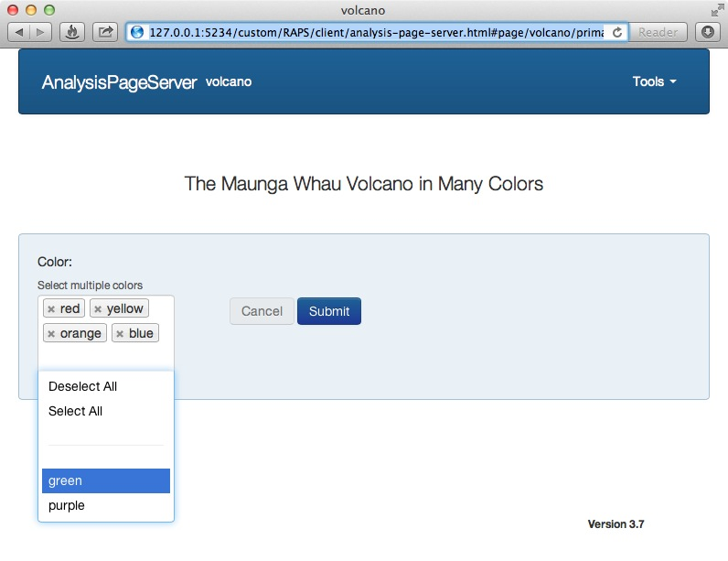This screenshot has height=561, width=728.
Task: Open the Tools dropdown menu
Action: tap(654, 81)
